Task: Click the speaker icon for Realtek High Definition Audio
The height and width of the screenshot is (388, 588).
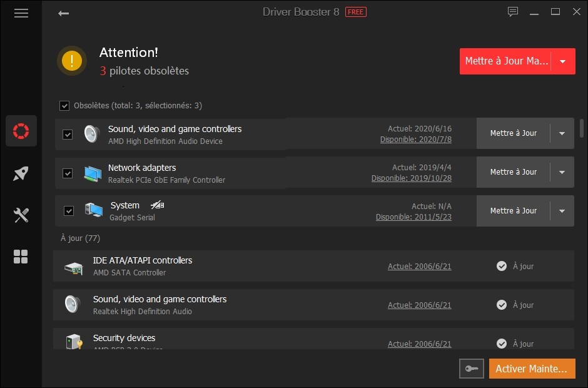Action: (72, 304)
